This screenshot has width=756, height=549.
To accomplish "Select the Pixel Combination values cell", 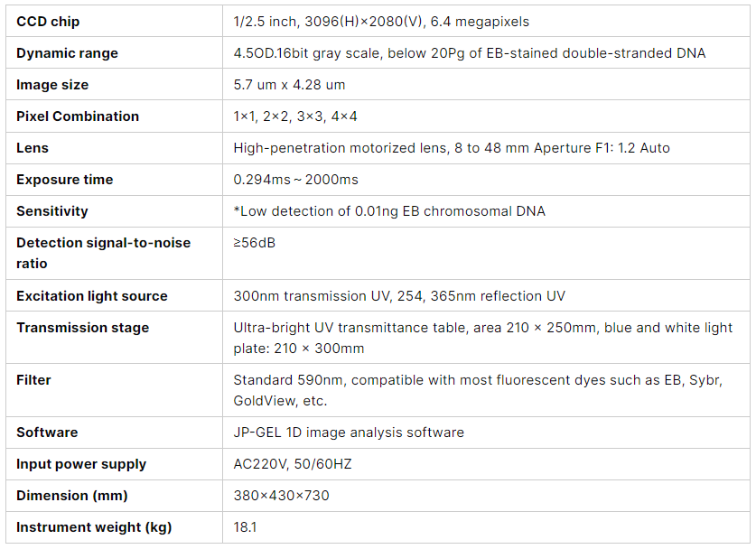I will click(486, 116).
